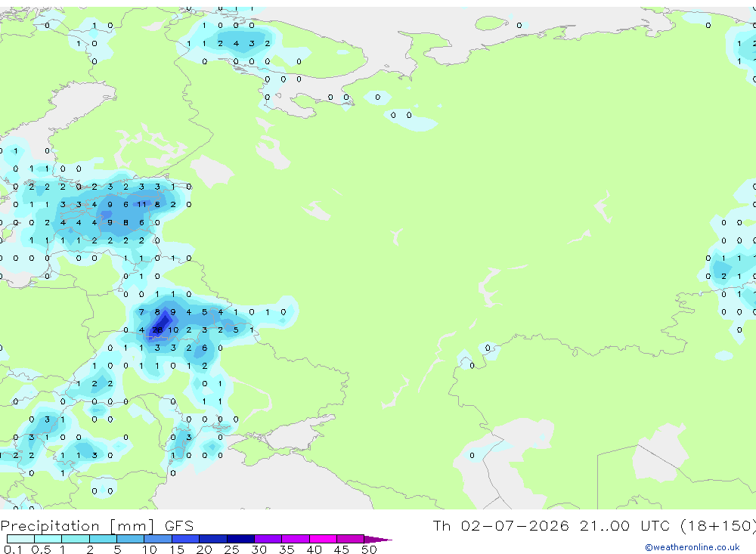Pick the 45–50 mm legend color swatch
Viewport: 756px width, 554px height.
coord(351,539)
